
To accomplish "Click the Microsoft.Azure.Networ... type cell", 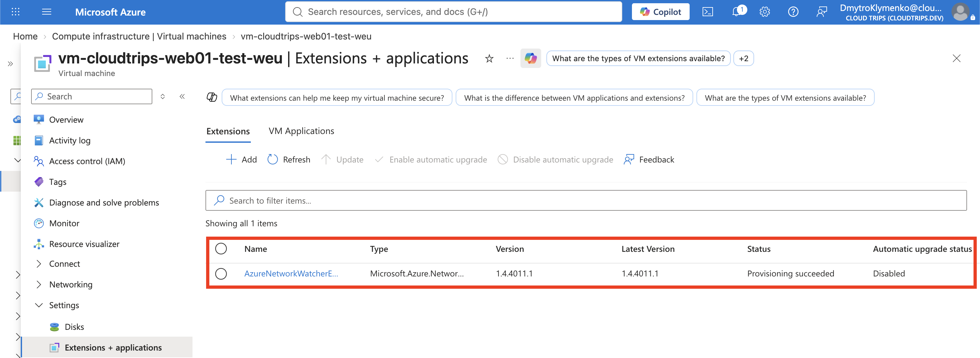I will [x=417, y=274].
